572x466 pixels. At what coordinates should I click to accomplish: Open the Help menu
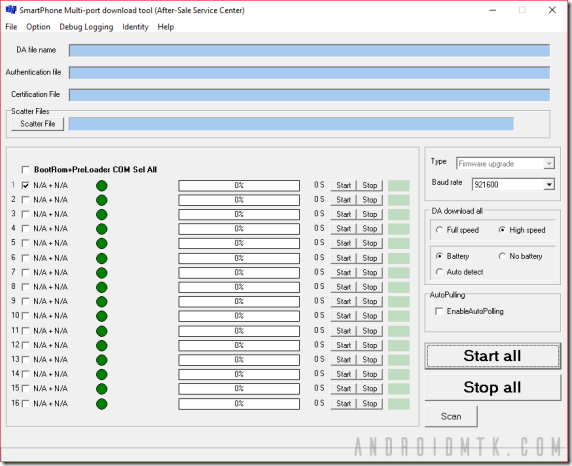[x=166, y=27]
